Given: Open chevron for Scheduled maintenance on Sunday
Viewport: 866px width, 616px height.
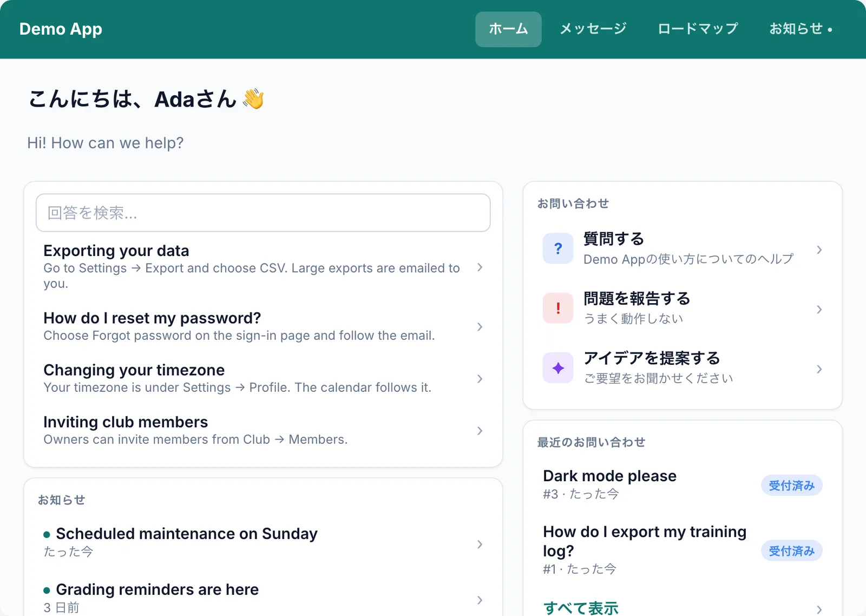Looking at the screenshot, I should [x=480, y=544].
